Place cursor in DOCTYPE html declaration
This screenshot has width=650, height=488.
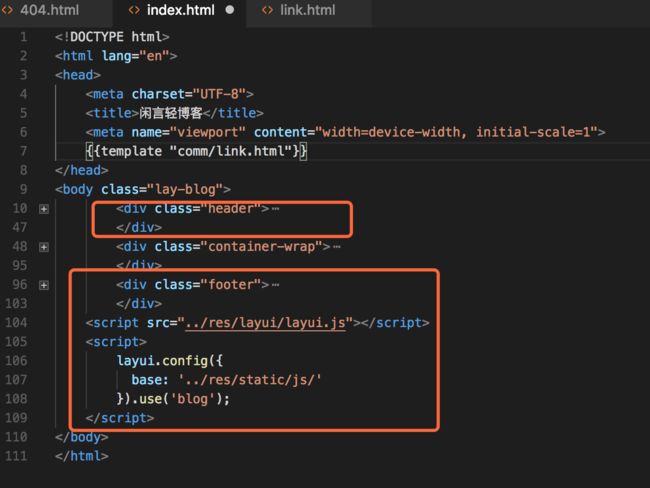tap(112, 37)
